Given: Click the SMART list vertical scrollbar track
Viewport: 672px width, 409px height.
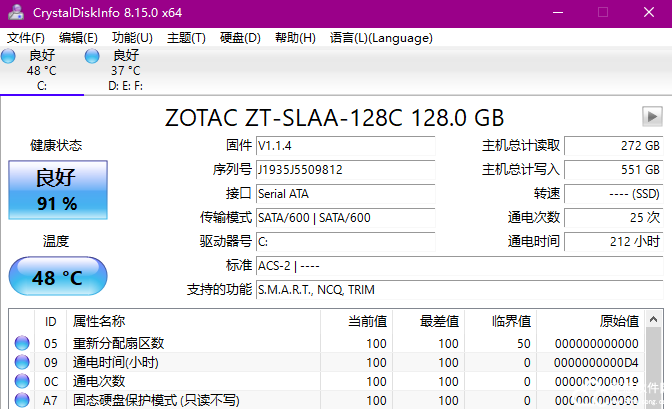Looking at the screenshot, I should 654,369.
